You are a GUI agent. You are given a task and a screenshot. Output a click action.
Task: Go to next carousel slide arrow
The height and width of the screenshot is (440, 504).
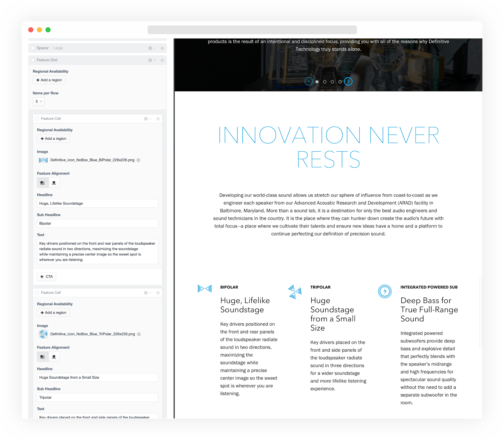(x=348, y=81)
